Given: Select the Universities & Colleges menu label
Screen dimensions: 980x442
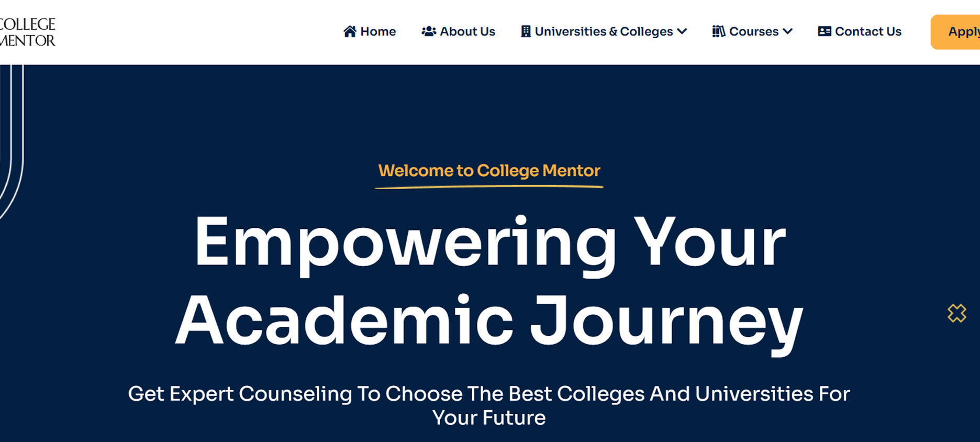Looking at the screenshot, I should tap(604, 31).
